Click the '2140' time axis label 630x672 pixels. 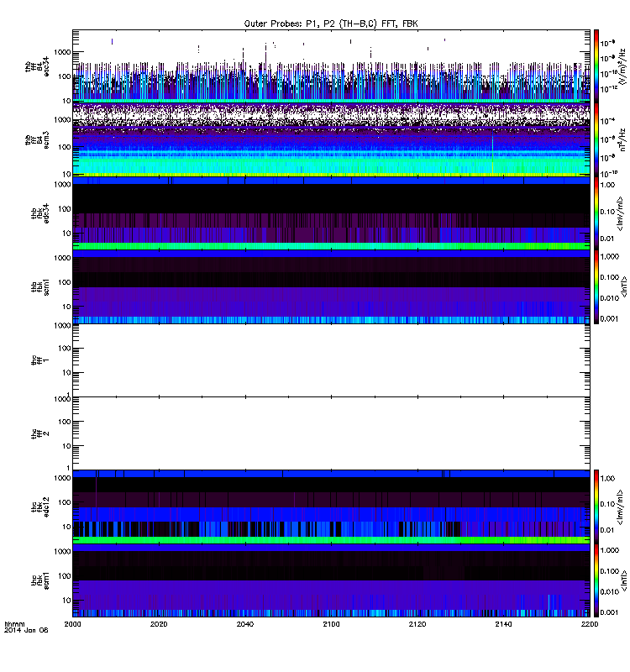coord(503,624)
